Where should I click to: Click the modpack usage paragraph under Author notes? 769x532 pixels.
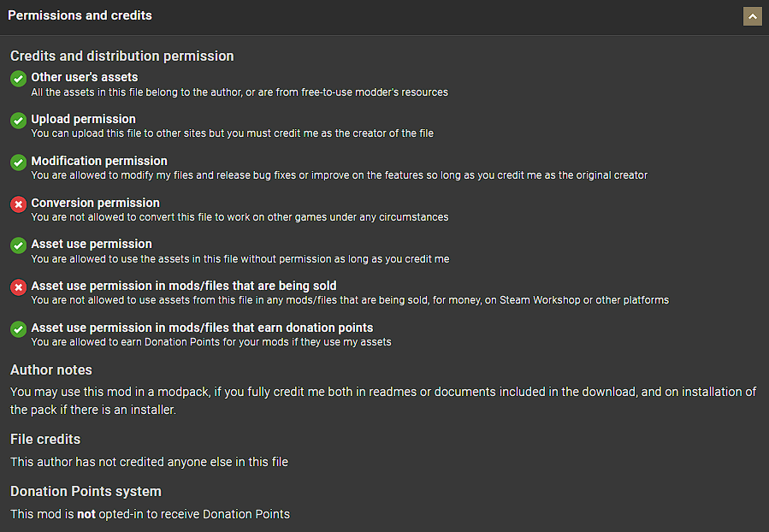pyautogui.click(x=383, y=400)
